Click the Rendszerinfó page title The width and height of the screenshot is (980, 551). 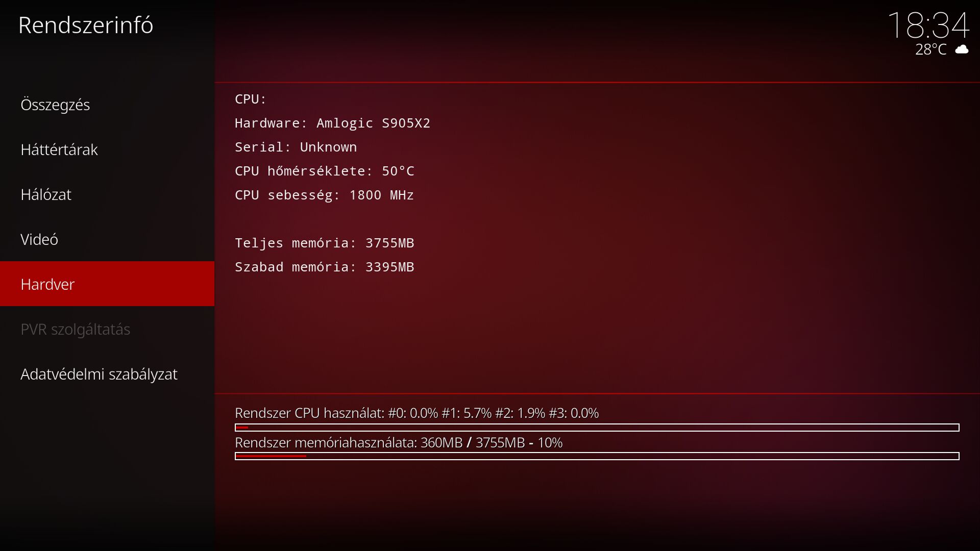click(x=86, y=25)
